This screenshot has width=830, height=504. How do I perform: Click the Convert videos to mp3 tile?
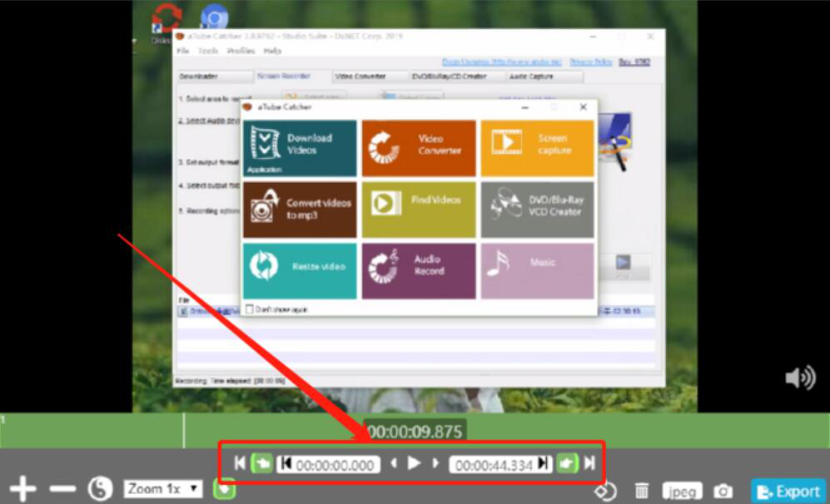tap(300, 210)
